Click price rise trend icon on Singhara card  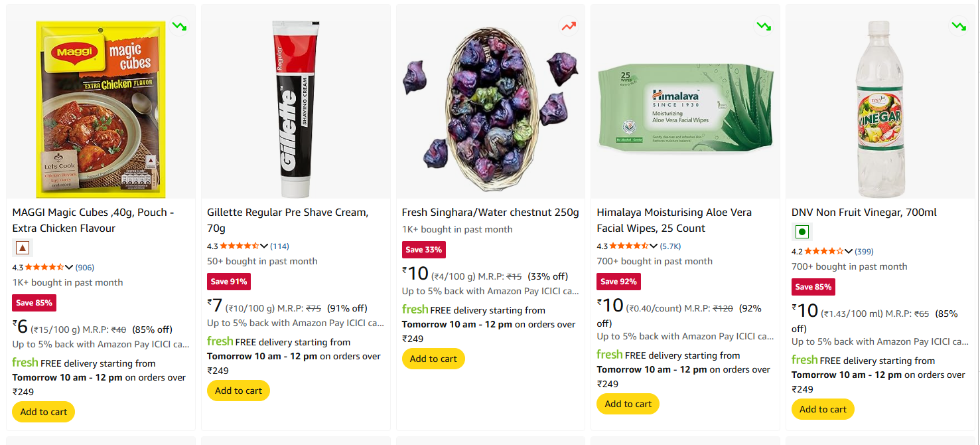tap(569, 27)
